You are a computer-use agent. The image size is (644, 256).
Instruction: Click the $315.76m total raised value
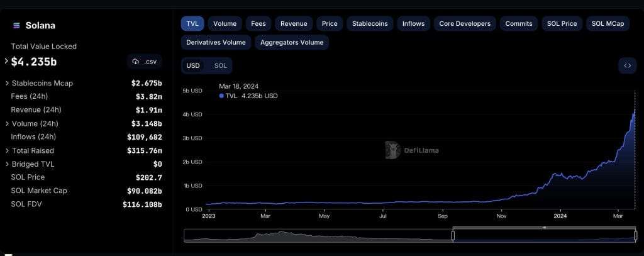(x=145, y=151)
